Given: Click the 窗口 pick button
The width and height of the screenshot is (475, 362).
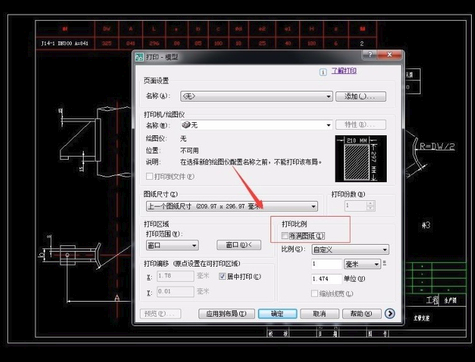Looking at the screenshot, I should coord(239,245).
